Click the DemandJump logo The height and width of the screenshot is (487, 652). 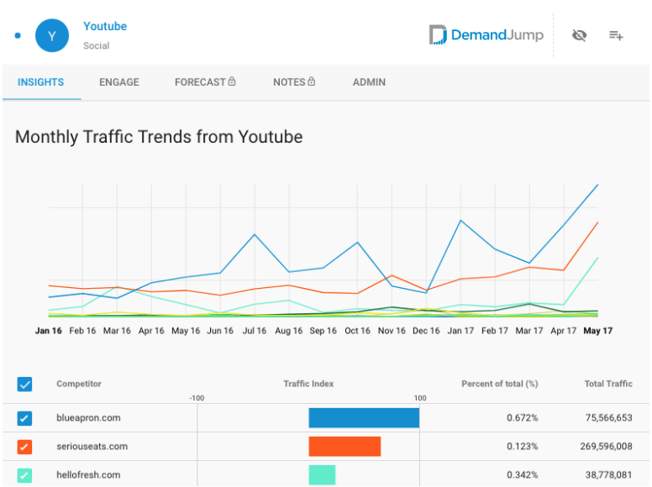pos(486,35)
